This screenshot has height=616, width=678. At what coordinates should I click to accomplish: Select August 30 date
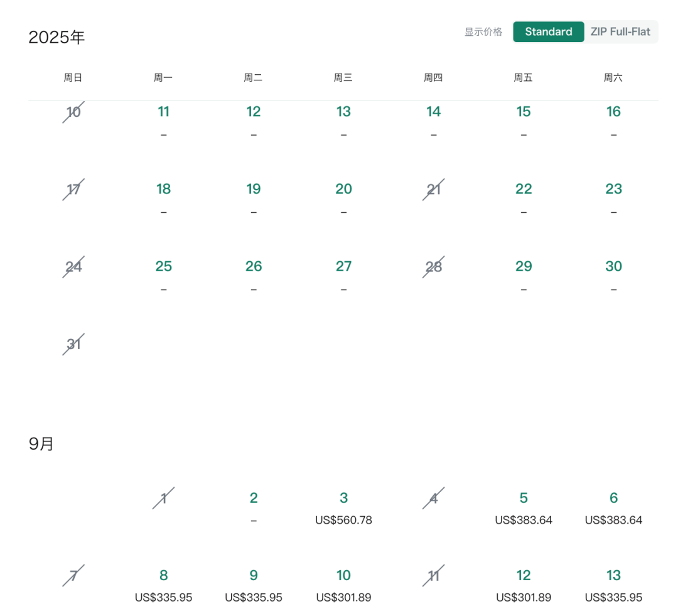point(613,276)
